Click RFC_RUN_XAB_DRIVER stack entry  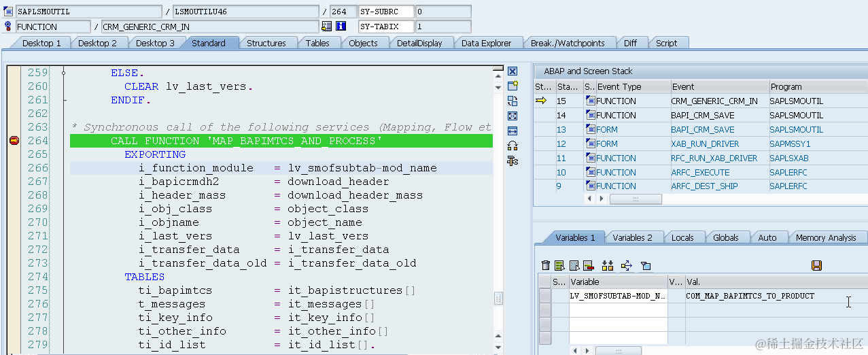point(714,158)
